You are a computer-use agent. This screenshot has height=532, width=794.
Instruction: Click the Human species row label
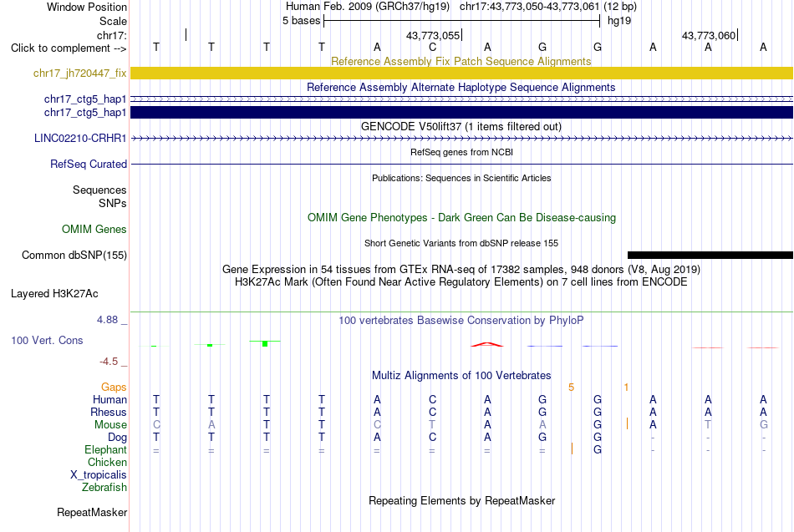(x=109, y=400)
